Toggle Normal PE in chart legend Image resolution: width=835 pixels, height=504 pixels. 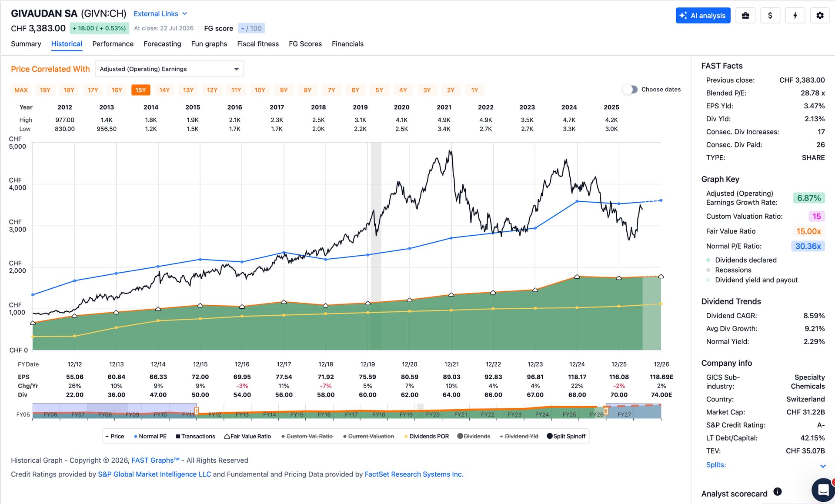point(150,437)
